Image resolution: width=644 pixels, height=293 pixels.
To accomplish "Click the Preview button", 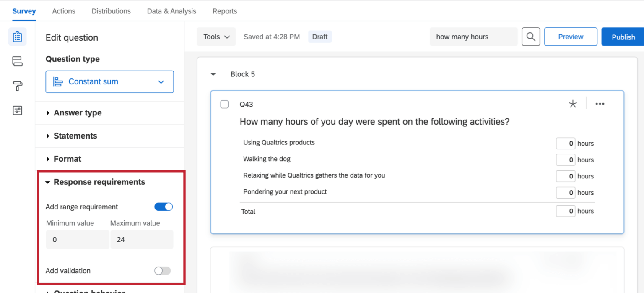I will point(570,37).
